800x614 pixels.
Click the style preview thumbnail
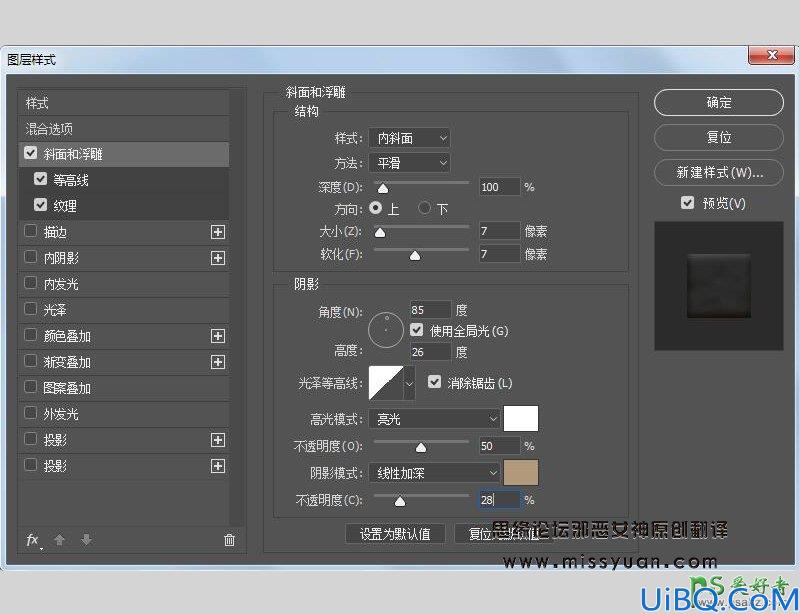coord(718,286)
